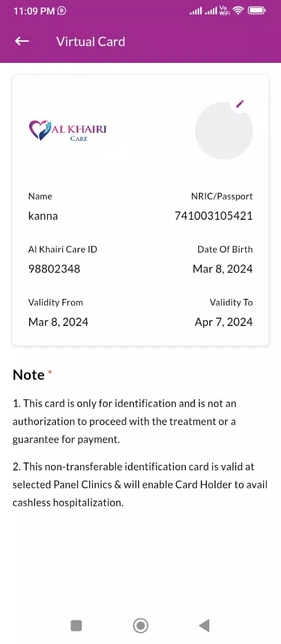Tap the Al Khairi Care logo
This screenshot has width=281, height=644.
[68, 130]
